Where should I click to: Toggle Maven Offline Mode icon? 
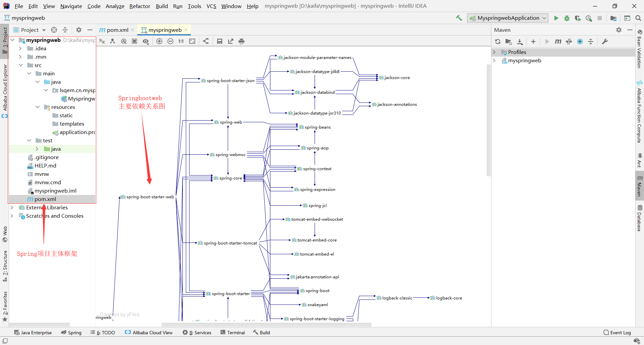point(569,42)
